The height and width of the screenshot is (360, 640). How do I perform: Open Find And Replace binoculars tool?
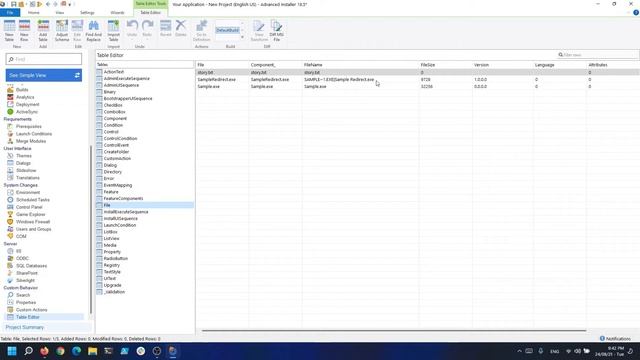[x=93, y=30]
